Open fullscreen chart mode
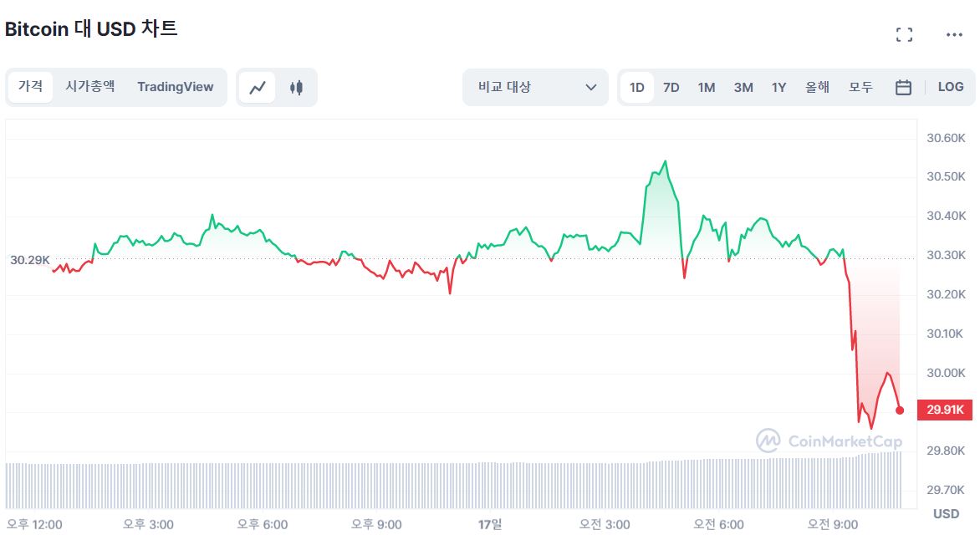This screenshot has height=535, width=980. 904,34
